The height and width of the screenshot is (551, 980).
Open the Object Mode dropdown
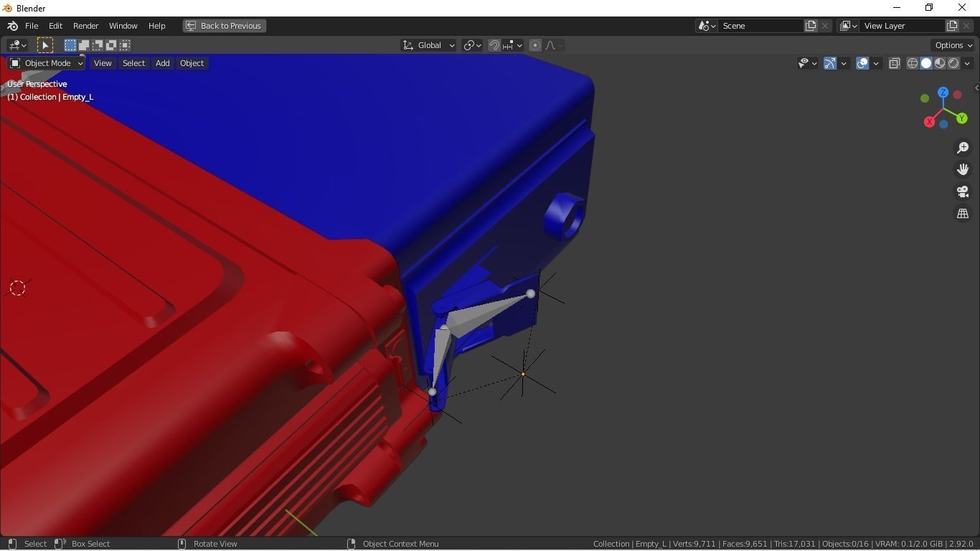pyautogui.click(x=47, y=63)
